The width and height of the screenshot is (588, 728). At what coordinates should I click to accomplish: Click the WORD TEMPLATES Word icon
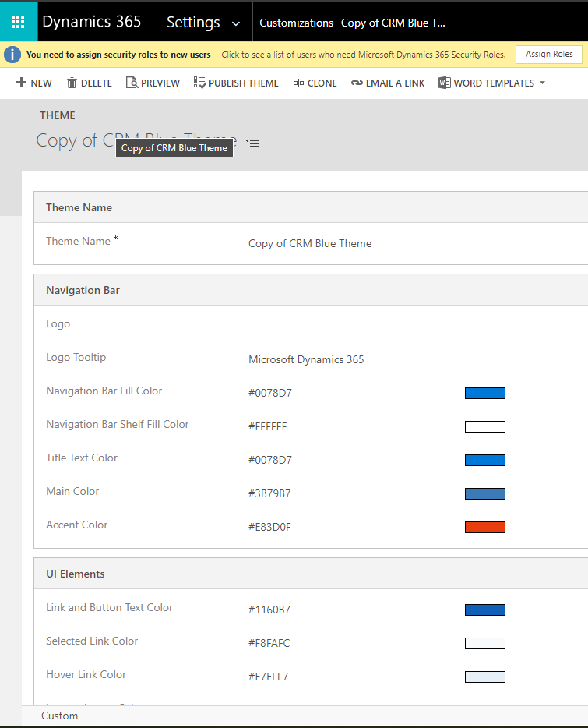444,83
